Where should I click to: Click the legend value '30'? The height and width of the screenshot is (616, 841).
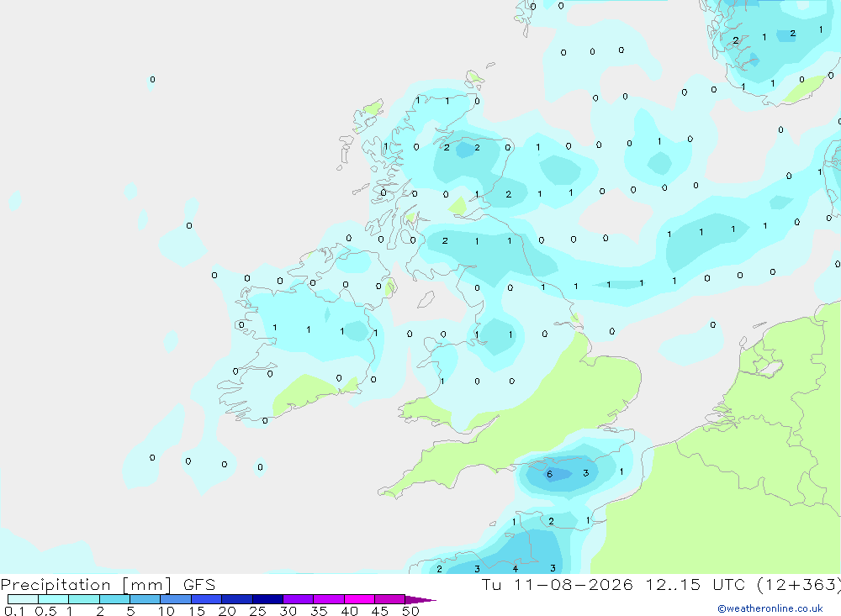click(288, 611)
